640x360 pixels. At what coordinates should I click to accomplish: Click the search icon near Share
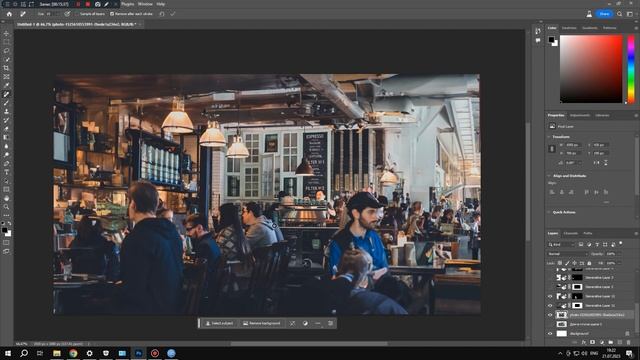pos(620,14)
